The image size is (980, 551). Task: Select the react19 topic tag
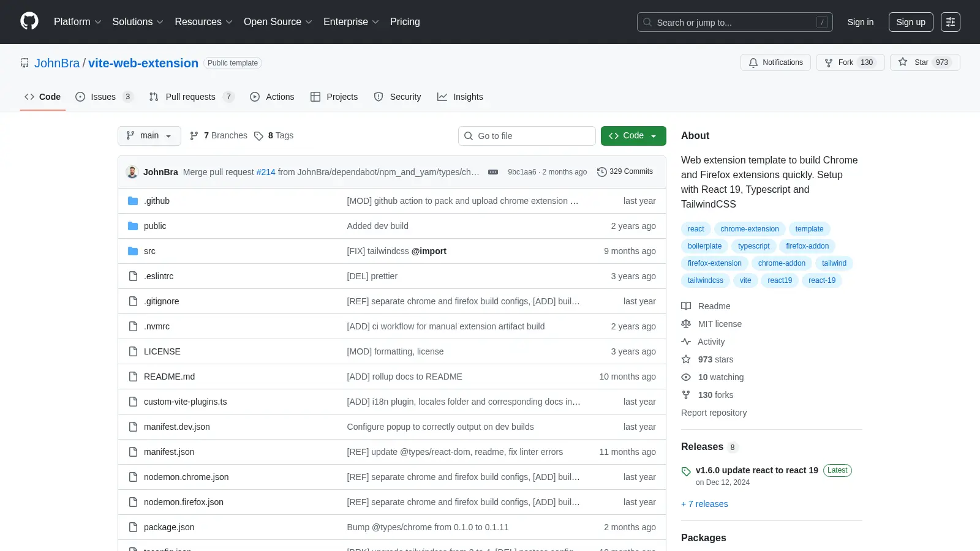pyautogui.click(x=780, y=280)
